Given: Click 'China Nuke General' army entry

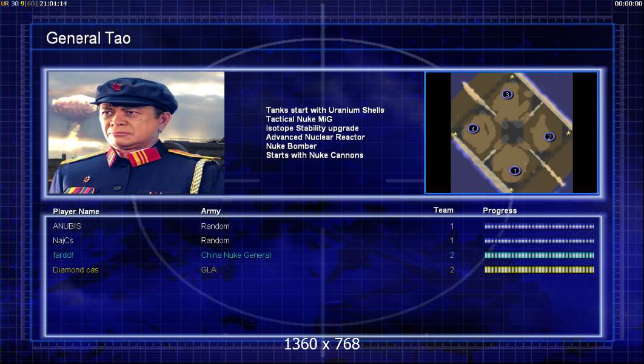Looking at the screenshot, I should [x=236, y=255].
